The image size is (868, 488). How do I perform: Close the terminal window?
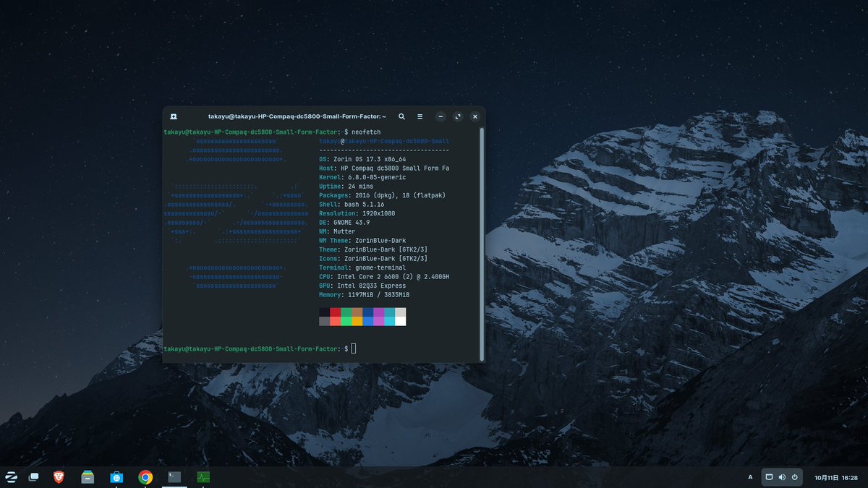tap(475, 116)
